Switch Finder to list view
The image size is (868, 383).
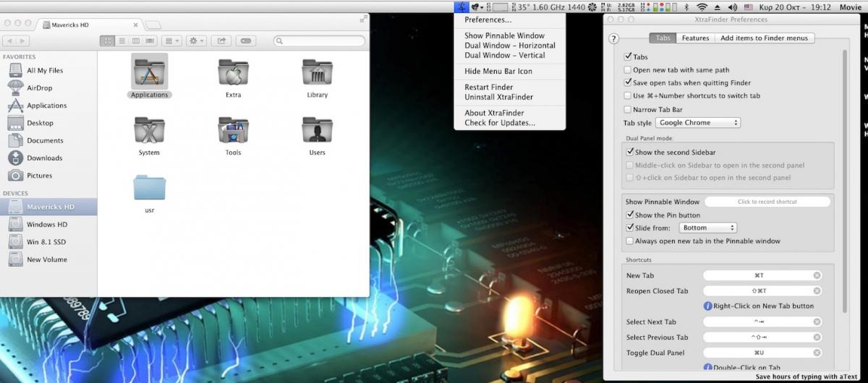(122, 41)
